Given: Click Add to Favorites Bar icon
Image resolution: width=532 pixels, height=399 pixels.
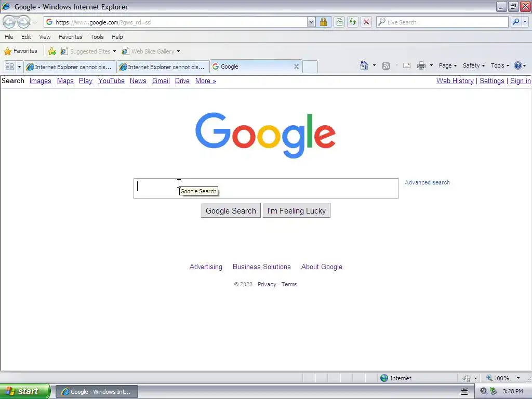Looking at the screenshot, I should 52,51.
